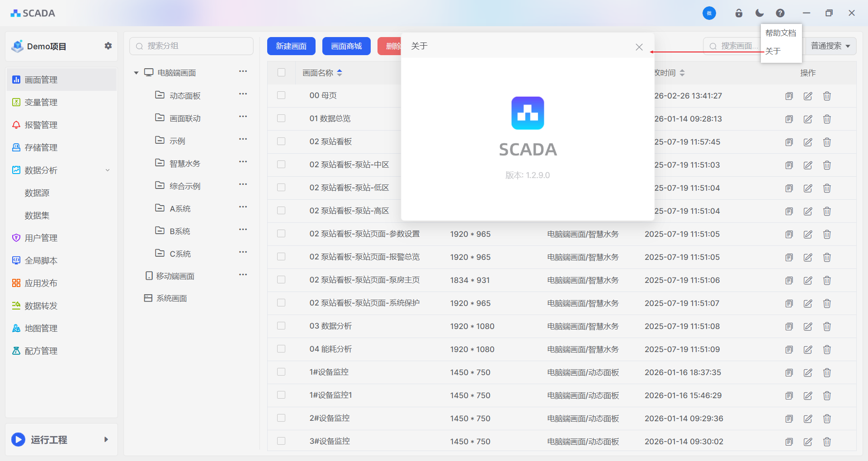Toggle dark mode moon icon

coord(759,13)
